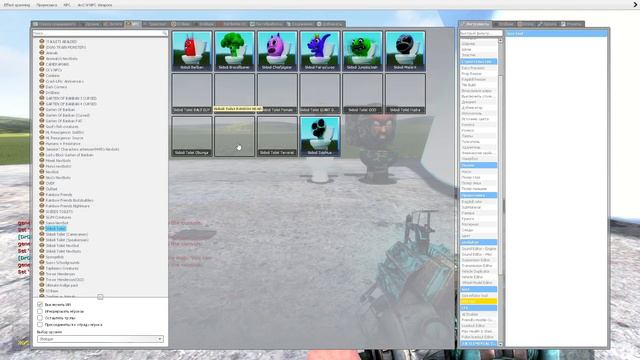Open the 'Humans + Resistance' category
This screenshot has width=640, height=360.
pyautogui.click(x=63, y=143)
